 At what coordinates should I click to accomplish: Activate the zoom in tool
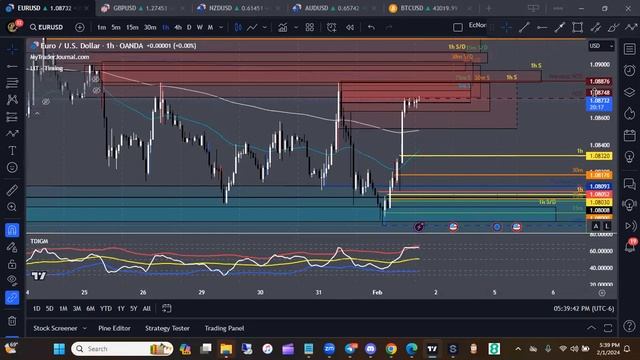(x=12, y=207)
